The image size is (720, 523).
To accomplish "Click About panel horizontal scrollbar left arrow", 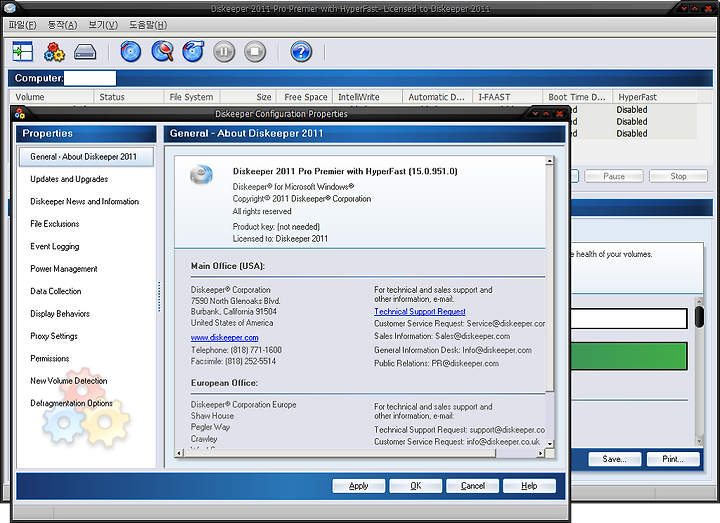I will [179, 453].
